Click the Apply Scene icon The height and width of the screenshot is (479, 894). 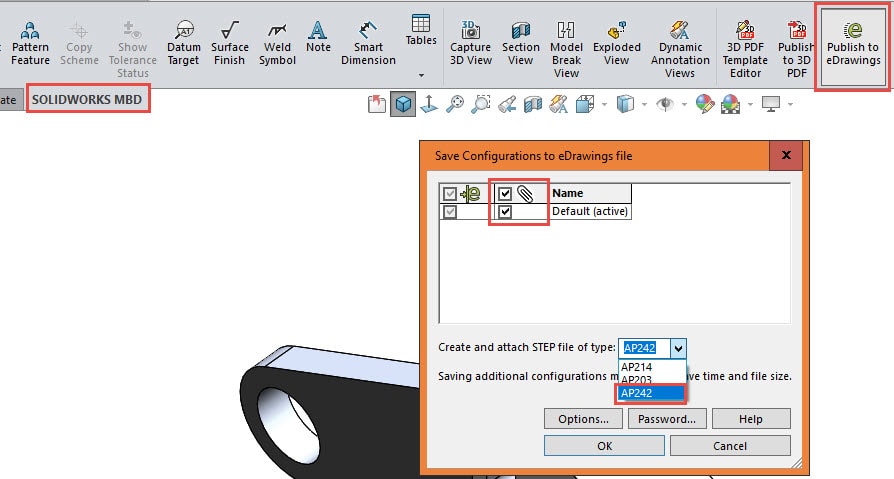pos(730,104)
